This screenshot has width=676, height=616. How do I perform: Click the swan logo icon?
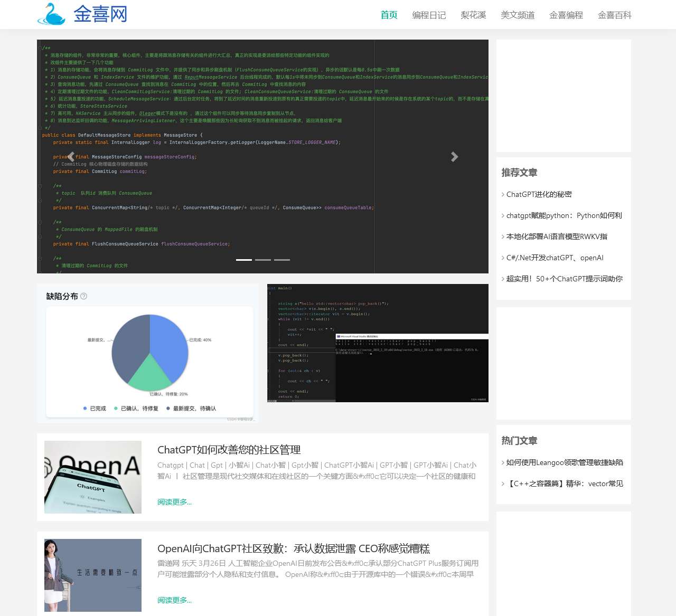pos(51,14)
